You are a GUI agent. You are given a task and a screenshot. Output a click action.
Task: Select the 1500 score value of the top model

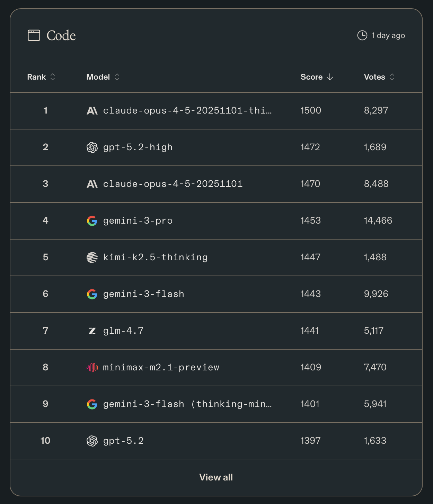310,110
